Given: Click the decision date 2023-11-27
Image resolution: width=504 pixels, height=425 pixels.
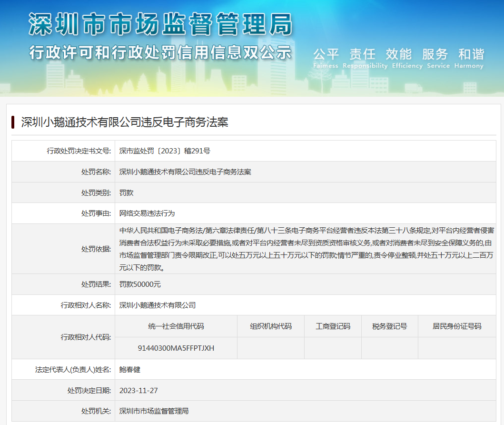Looking at the screenshot, I should 138,390.
